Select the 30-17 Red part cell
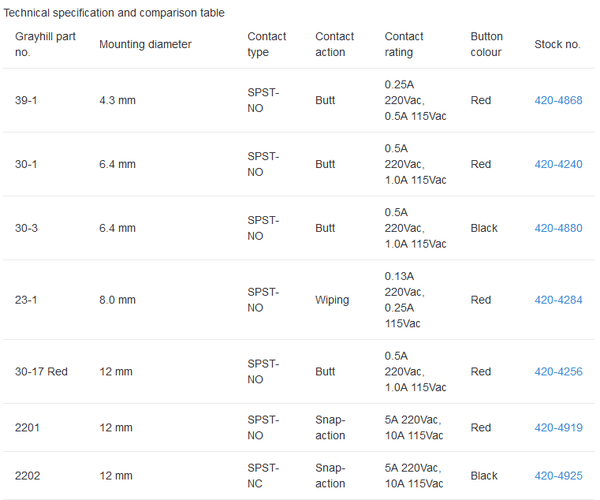Viewport: 600px width, 500px height. click(41, 372)
